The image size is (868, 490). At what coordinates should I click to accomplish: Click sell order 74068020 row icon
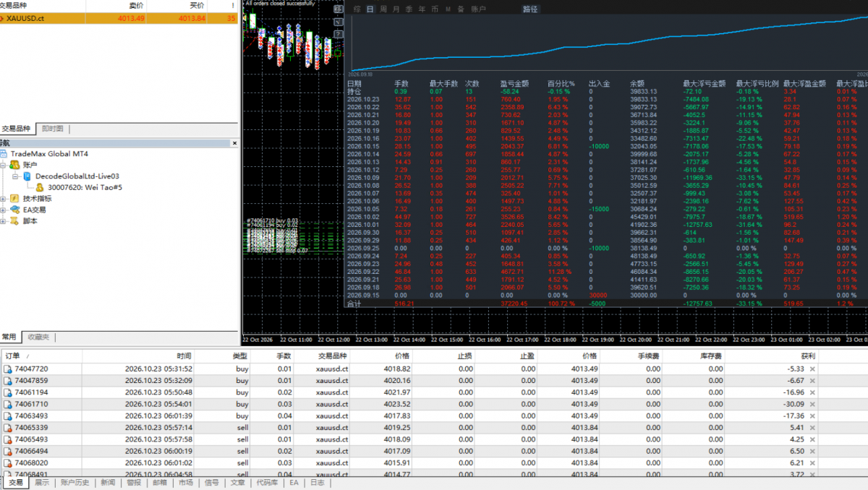8,463
